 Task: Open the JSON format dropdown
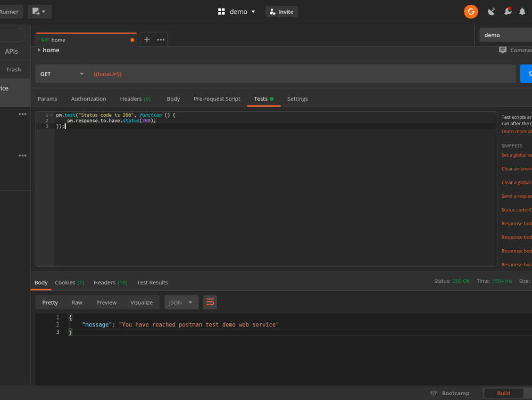[x=181, y=302]
